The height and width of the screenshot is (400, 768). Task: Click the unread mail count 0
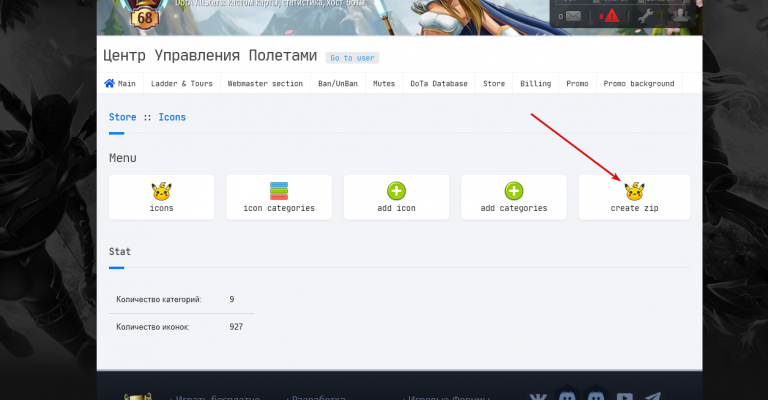pyautogui.click(x=560, y=17)
